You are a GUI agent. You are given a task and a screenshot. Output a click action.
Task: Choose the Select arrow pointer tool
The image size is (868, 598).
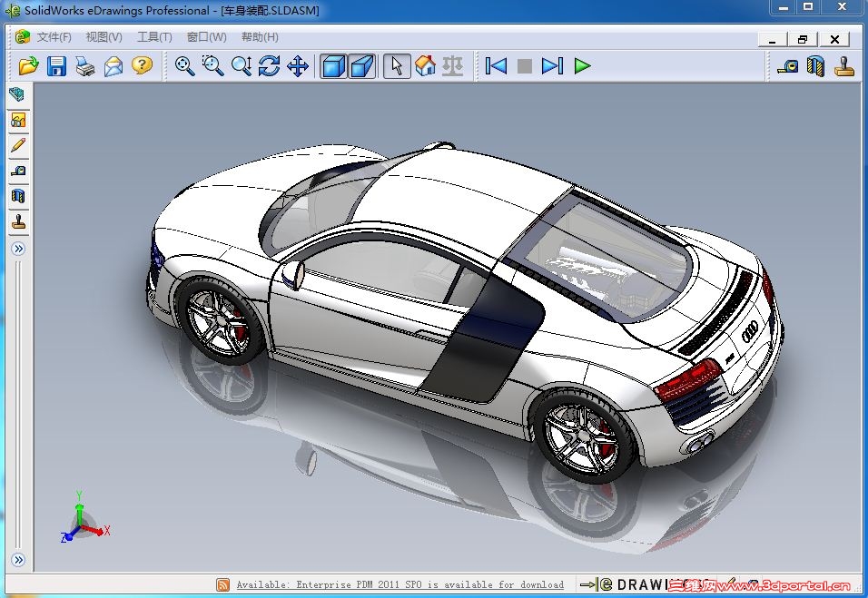(397, 66)
